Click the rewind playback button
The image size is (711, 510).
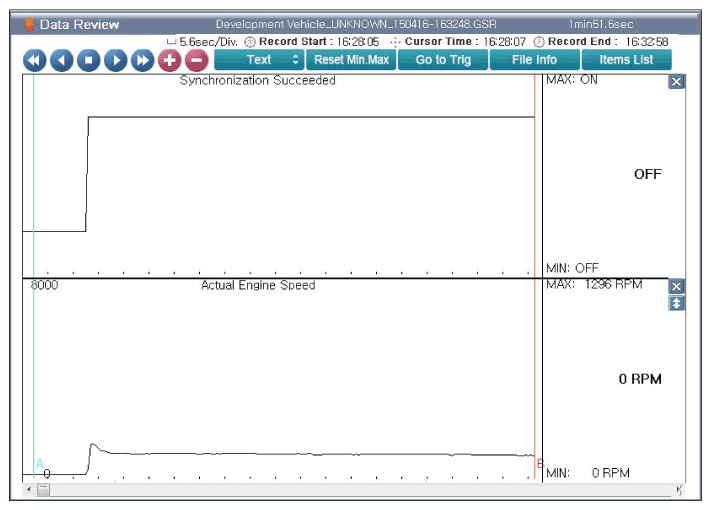(x=34, y=60)
